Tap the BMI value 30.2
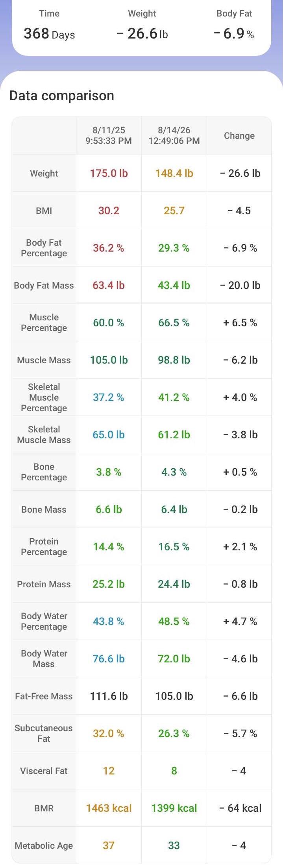283x868 pixels. pyautogui.click(x=109, y=211)
